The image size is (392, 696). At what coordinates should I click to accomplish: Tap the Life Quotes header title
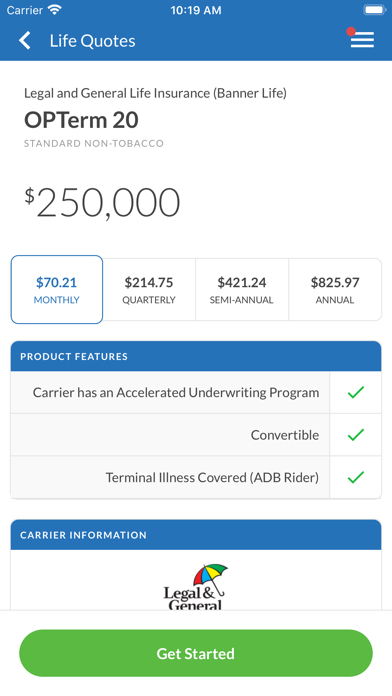point(92,41)
